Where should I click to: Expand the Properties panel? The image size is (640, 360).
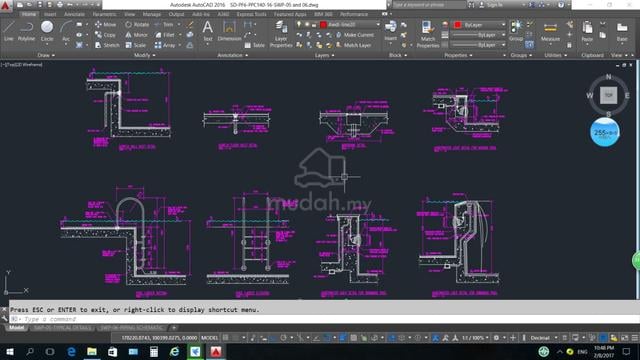[458, 55]
